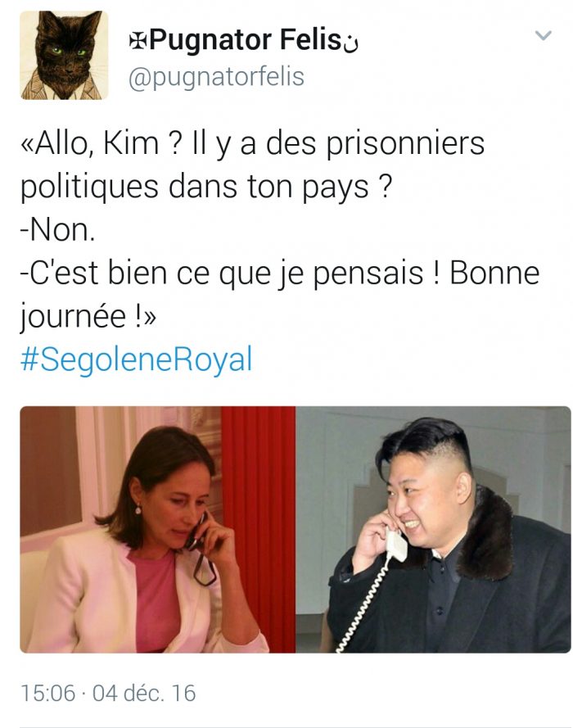Open the tweet options chevron menu

(544, 36)
